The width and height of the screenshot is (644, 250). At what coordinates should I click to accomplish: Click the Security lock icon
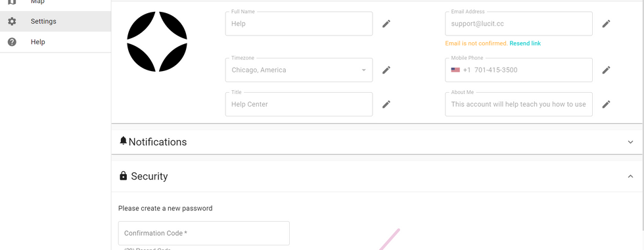tap(124, 176)
